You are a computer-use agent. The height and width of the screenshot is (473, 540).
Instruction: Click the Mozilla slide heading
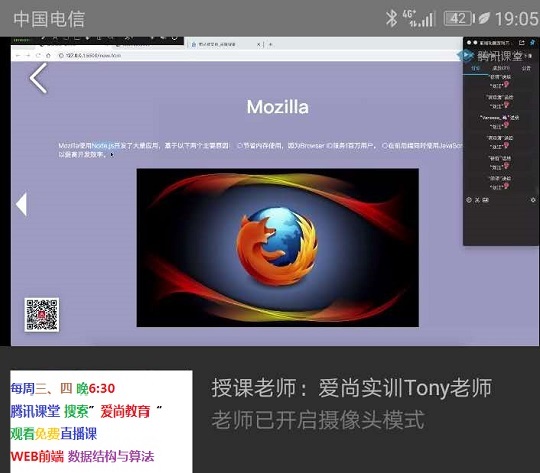click(278, 107)
